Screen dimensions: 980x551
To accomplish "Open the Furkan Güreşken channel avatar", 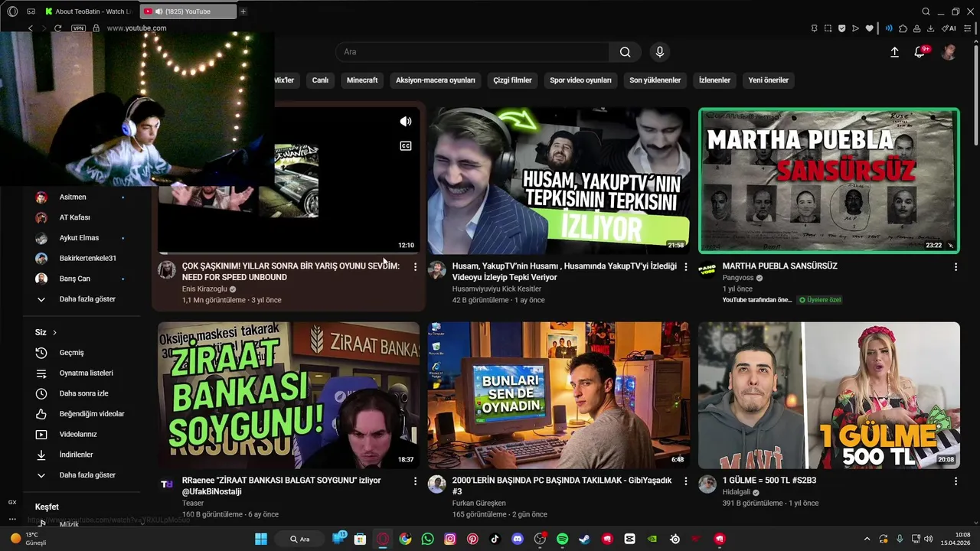I will [x=437, y=484].
